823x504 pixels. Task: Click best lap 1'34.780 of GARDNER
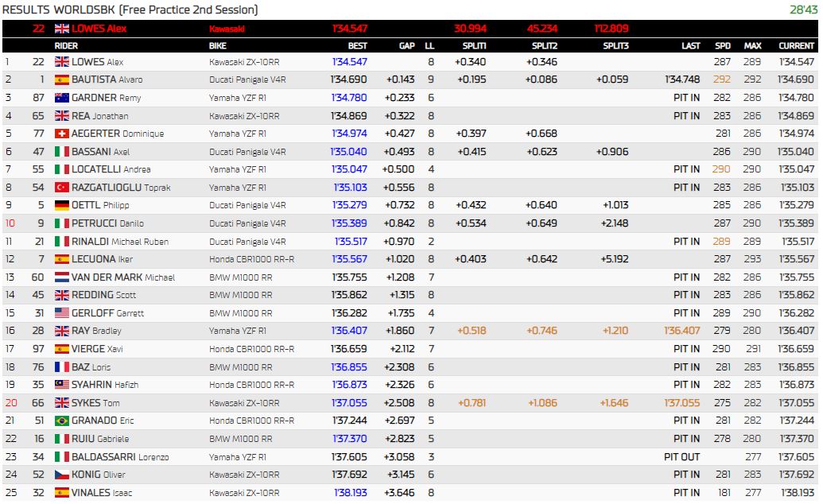[x=349, y=98]
